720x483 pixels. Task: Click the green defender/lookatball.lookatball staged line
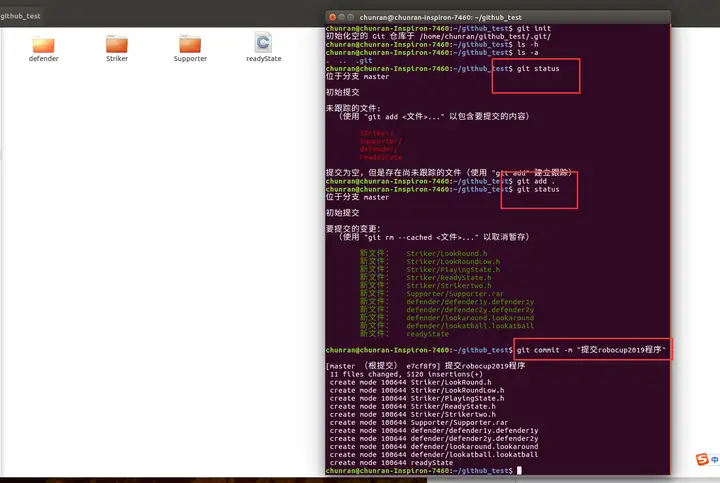(x=447, y=326)
